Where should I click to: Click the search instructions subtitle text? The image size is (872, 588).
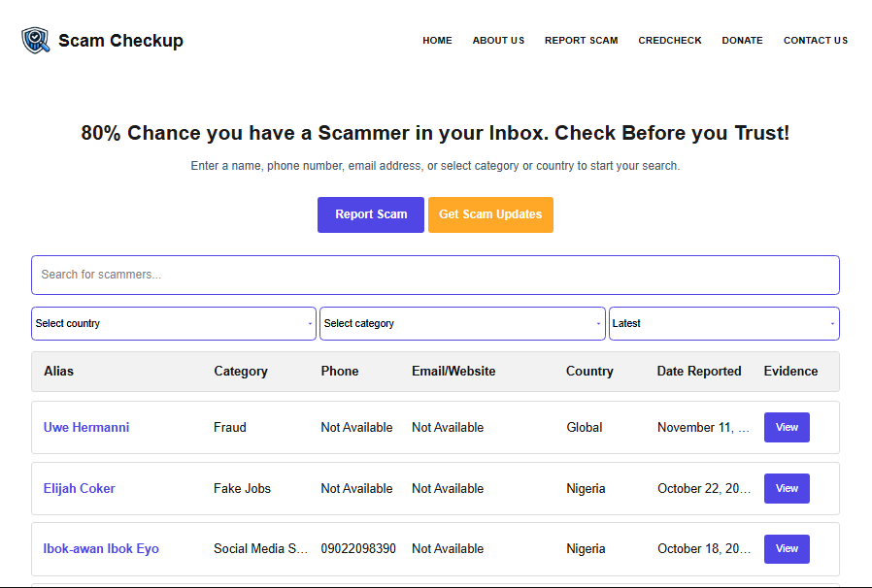click(x=435, y=166)
